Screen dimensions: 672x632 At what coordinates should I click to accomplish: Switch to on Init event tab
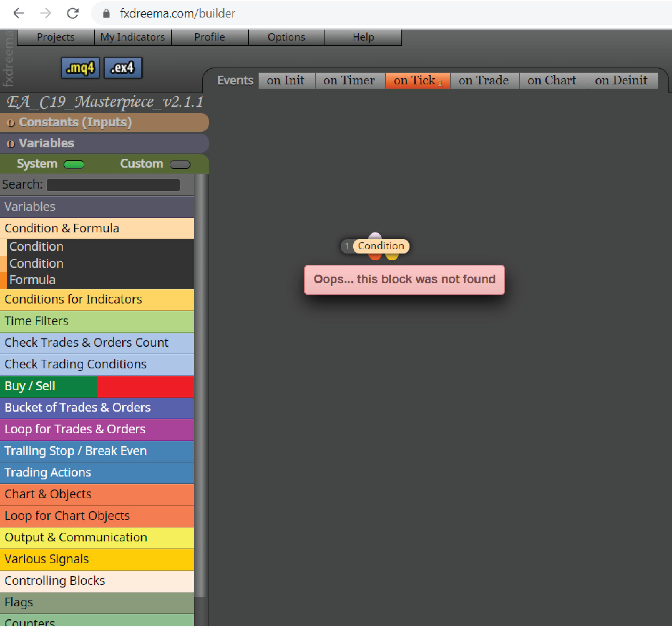click(x=287, y=81)
